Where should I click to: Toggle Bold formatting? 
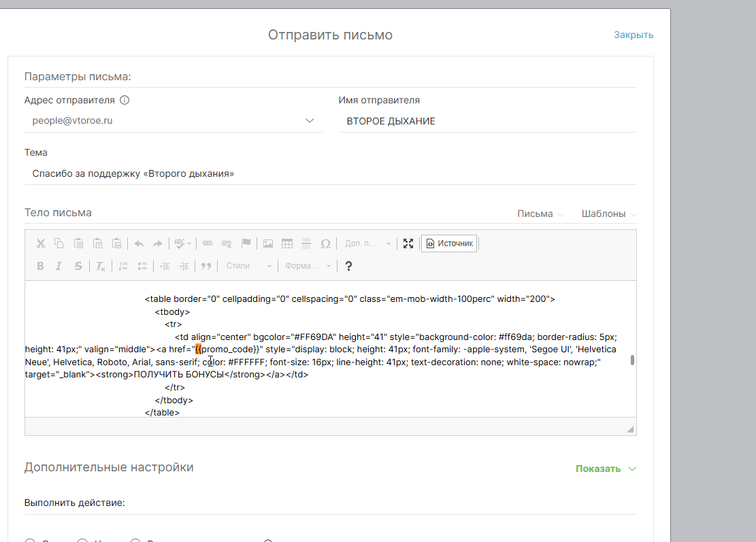pyautogui.click(x=41, y=266)
